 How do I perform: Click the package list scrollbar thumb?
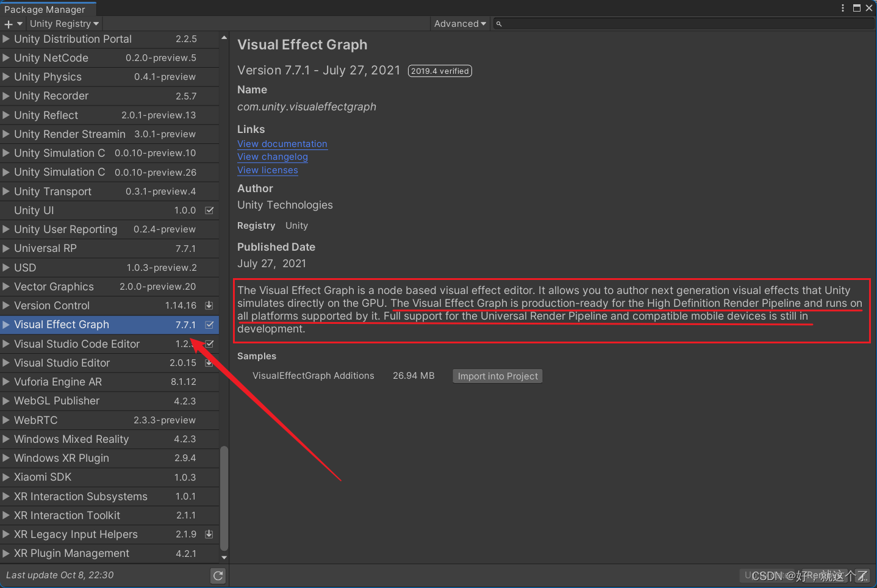[224, 498]
